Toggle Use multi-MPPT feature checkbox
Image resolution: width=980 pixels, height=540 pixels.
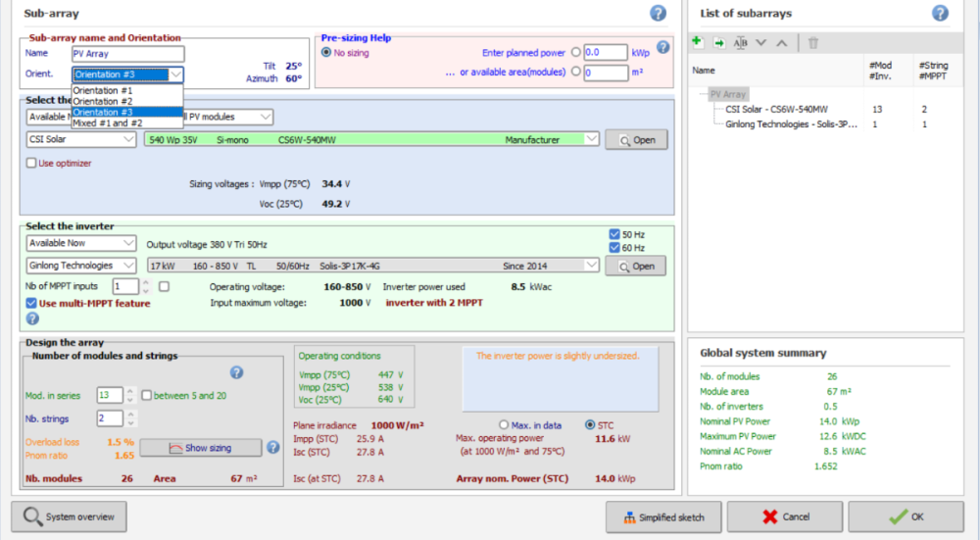tap(31, 303)
